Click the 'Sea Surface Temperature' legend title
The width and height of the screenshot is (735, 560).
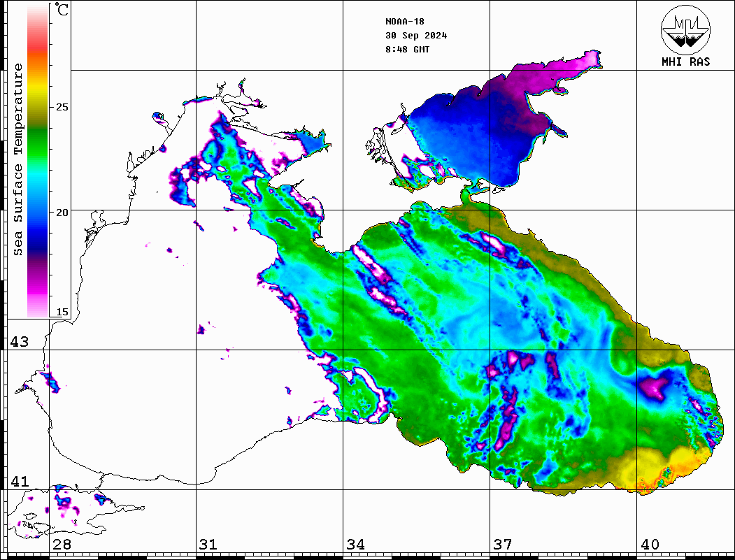(x=18, y=160)
